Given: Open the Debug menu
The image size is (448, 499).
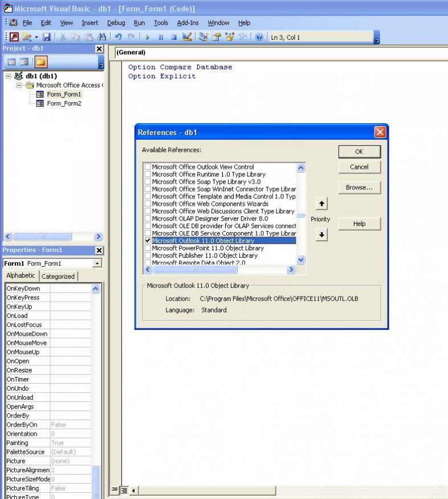Looking at the screenshot, I should pos(116,23).
